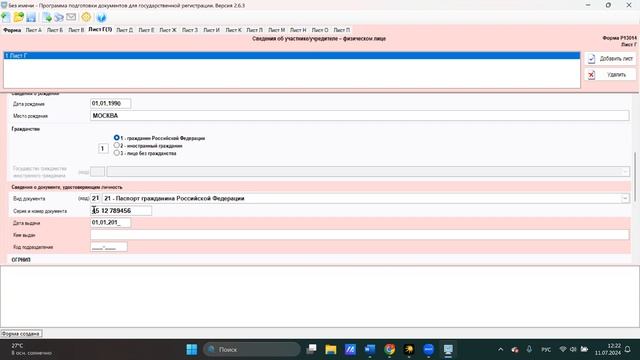Click the Поиск taskbar search box
The image size is (640, 360).
(x=252, y=349)
